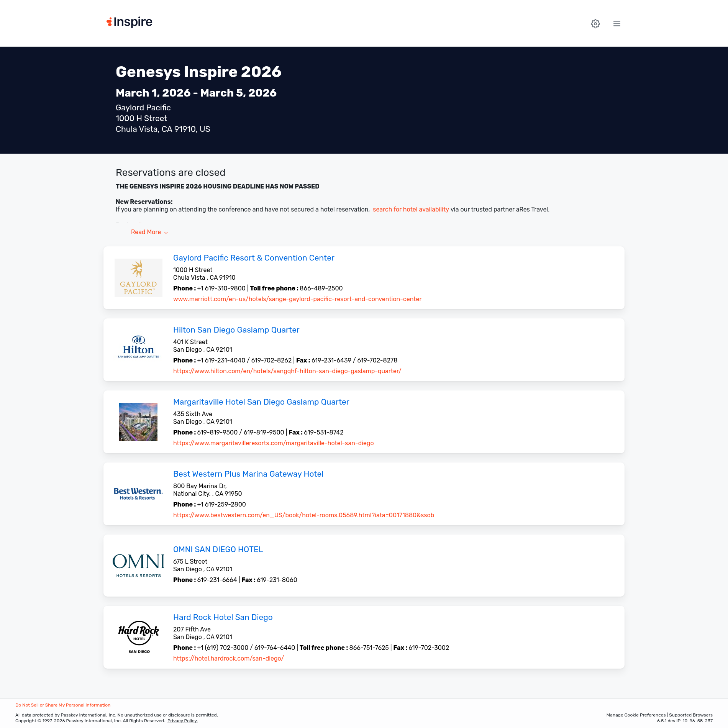Open the settings gear icon

595,24
